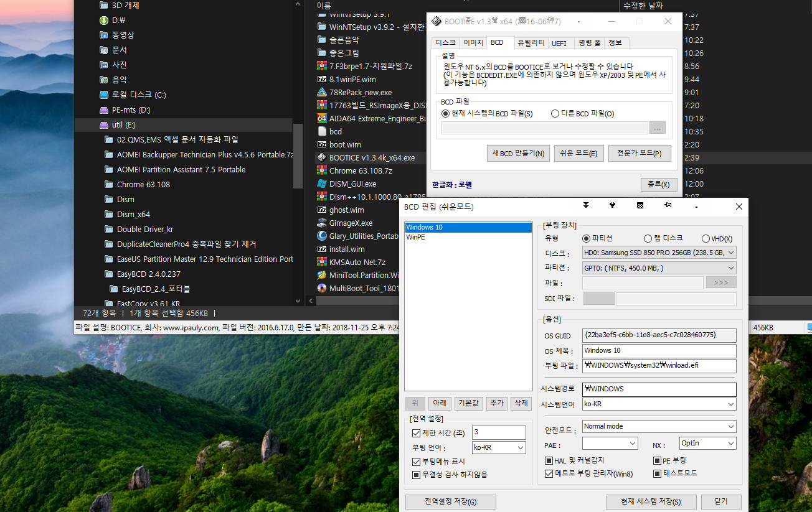Click the 동영상 videos folder icon

point(104,35)
